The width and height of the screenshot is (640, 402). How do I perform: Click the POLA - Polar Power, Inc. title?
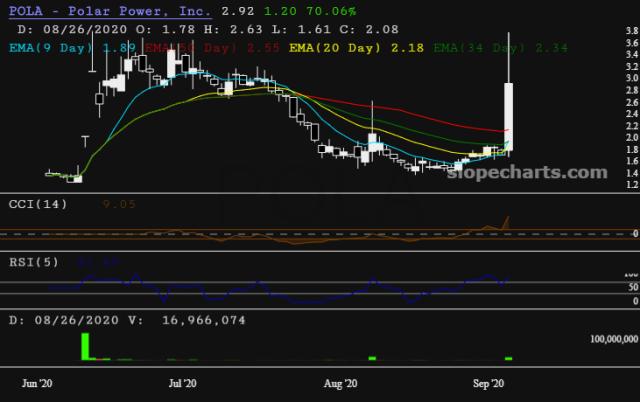point(109,11)
